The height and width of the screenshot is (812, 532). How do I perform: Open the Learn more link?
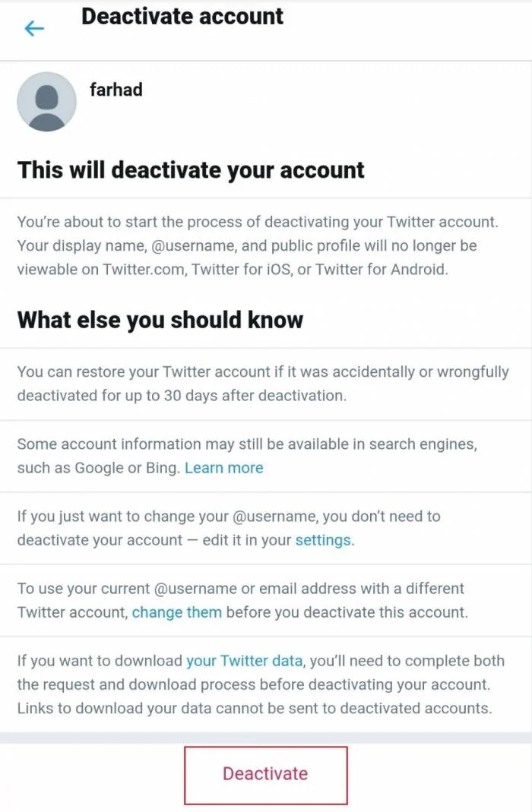(x=223, y=468)
